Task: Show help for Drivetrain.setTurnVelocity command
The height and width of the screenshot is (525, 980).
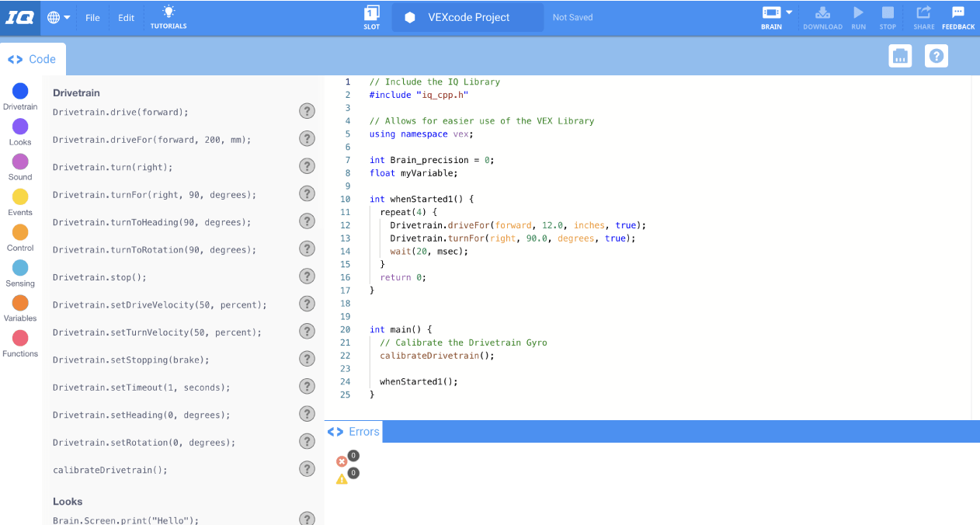Action: [308, 332]
